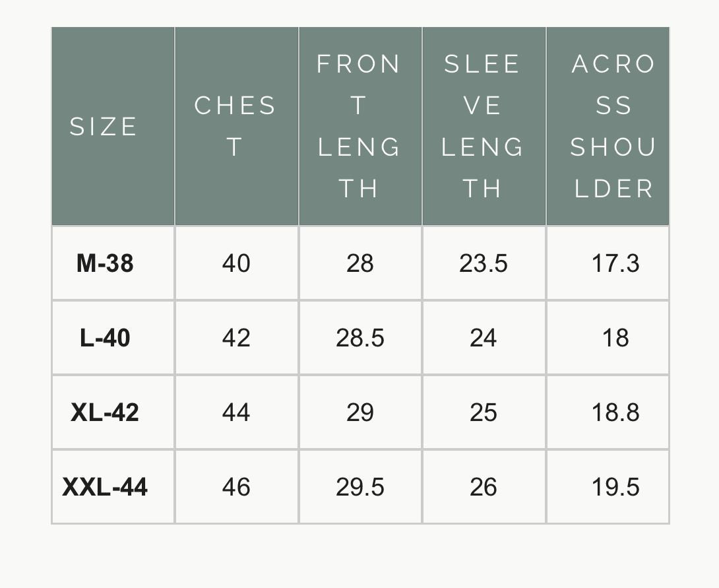Click across shoulder value 17.3
Viewport: 719px width, 588px height.
coord(615,263)
